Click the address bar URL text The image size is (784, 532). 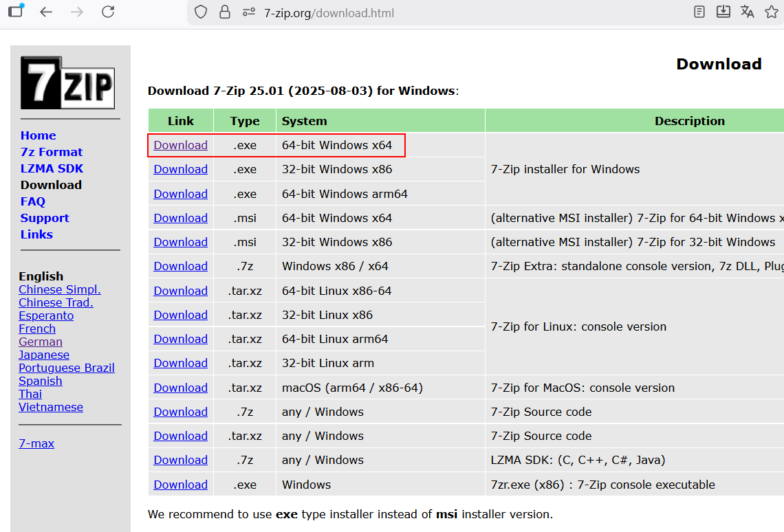329,13
